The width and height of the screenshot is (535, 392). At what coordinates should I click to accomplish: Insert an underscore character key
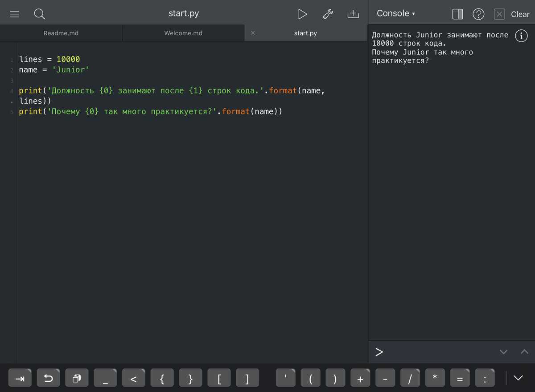(x=105, y=378)
